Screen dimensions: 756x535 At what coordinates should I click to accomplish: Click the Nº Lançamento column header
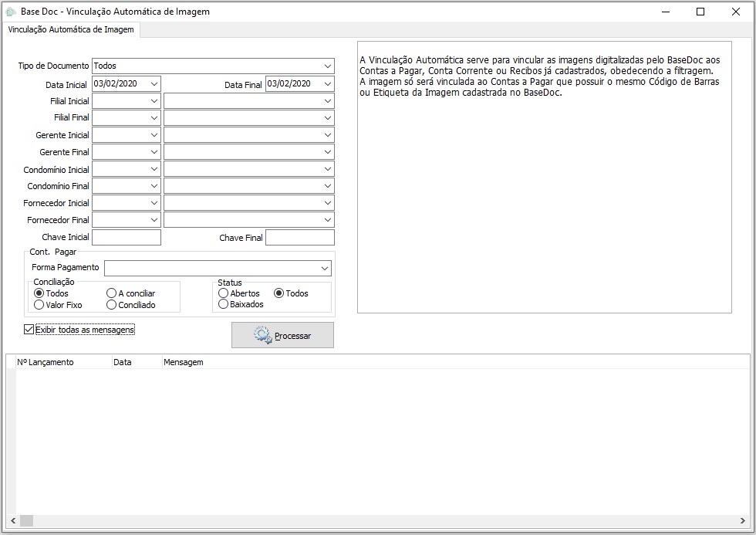tap(63, 362)
